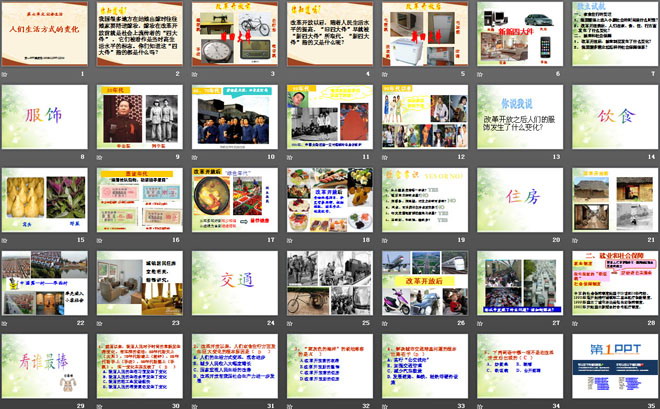Image resolution: width=660 pixels, height=409 pixels.
Task: Select slide 27 showing traffic jam photos
Action: 520,283
